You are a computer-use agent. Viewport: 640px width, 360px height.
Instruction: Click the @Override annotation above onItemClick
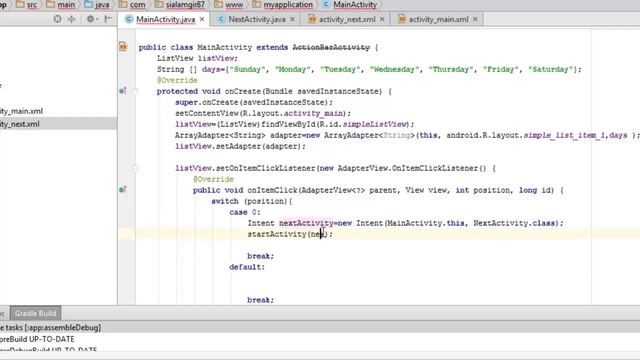(213, 179)
